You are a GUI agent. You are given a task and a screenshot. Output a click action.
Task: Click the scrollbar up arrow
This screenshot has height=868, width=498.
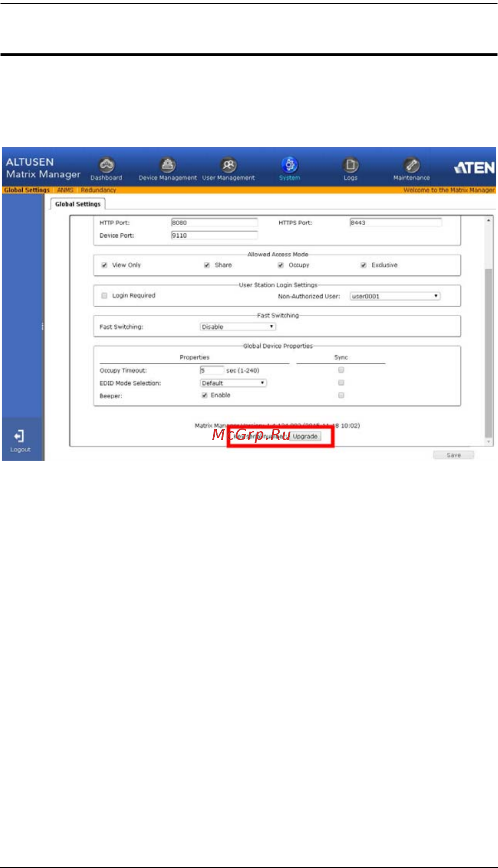click(x=488, y=220)
